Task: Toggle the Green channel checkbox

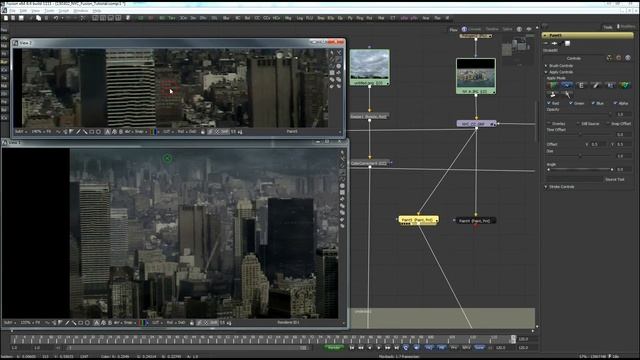Action: 571,103
